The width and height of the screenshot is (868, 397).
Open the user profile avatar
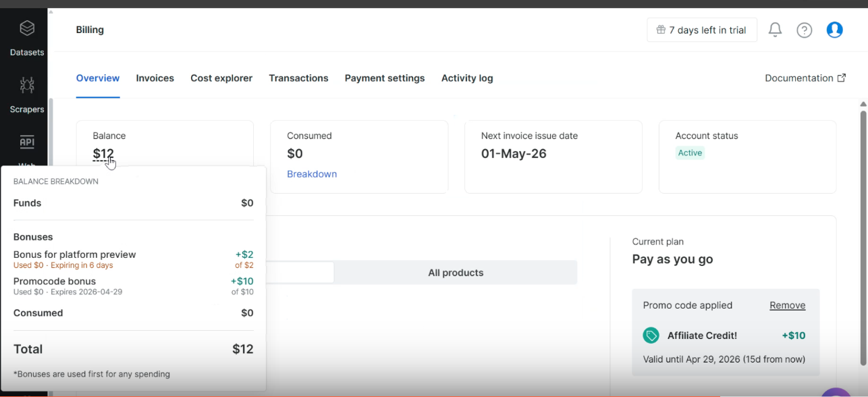(x=835, y=30)
